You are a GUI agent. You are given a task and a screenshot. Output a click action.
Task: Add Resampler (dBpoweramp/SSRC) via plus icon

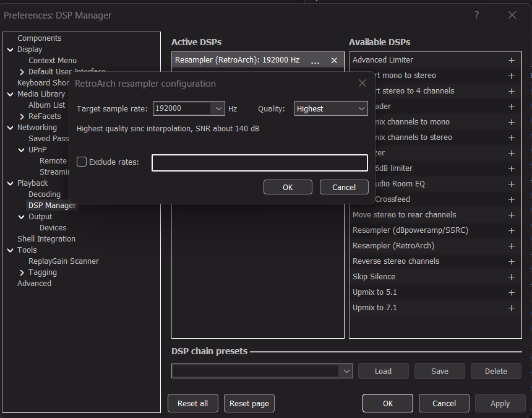512,230
